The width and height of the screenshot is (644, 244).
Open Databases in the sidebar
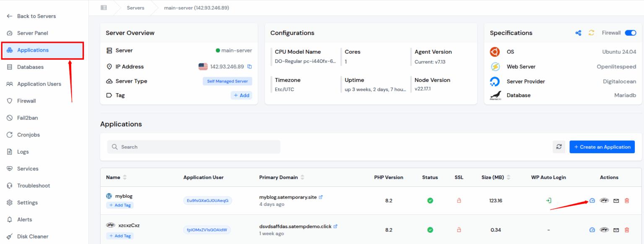(x=30, y=67)
